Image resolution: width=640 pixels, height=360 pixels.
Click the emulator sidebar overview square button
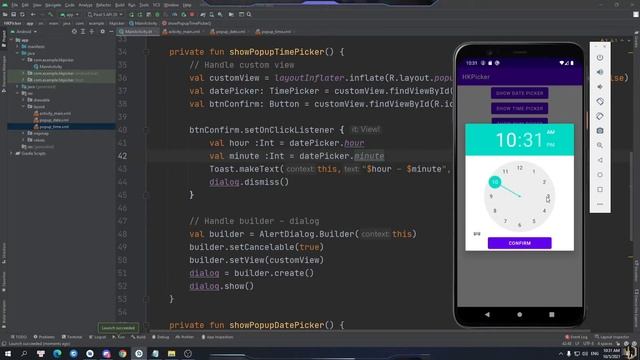[x=600, y=189]
